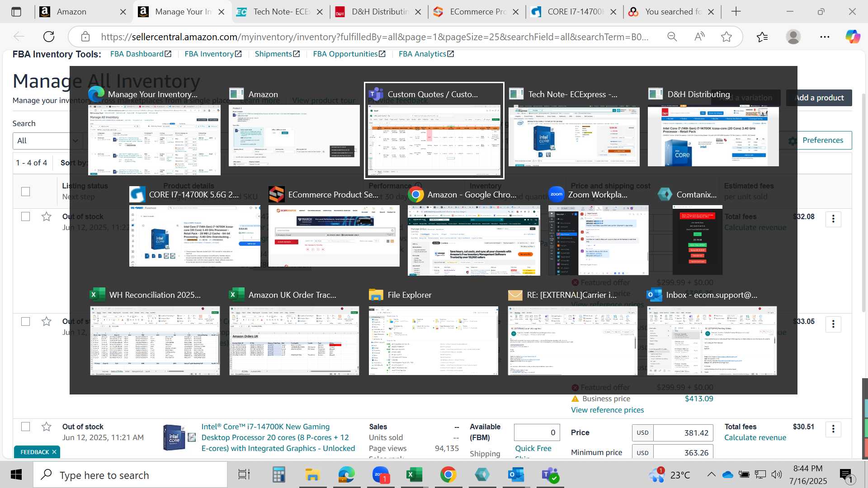Click the Price input showing 381.42

click(683, 433)
